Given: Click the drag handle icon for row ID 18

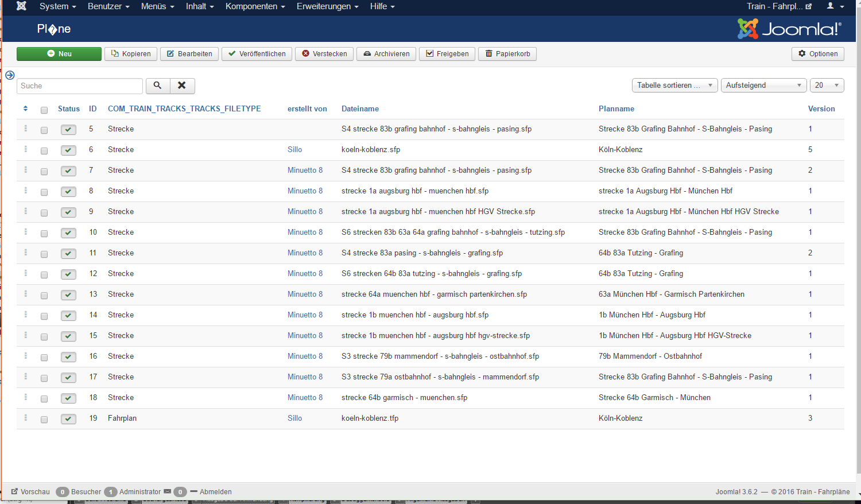Looking at the screenshot, I should 26,397.
